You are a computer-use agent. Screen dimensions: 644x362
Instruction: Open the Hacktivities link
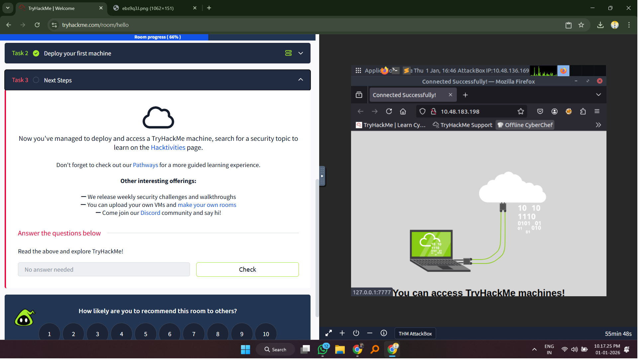[x=168, y=147]
